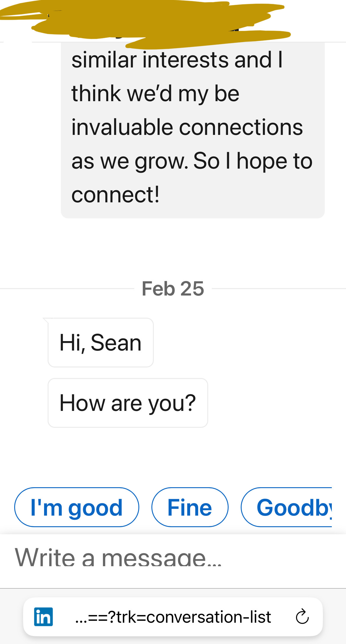Image resolution: width=346 pixels, height=644 pixels.
Task: Send the "Fine" suggested reply
Action: click(190, 507)
